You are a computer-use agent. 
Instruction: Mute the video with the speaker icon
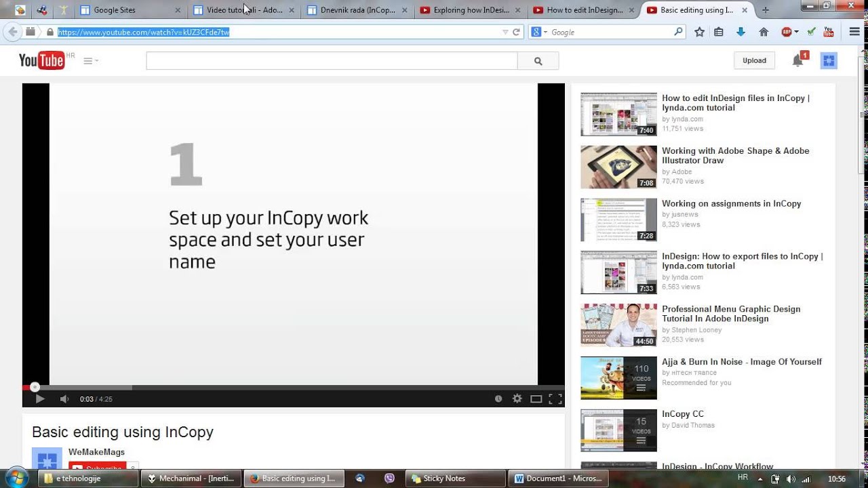pos(64,399)
